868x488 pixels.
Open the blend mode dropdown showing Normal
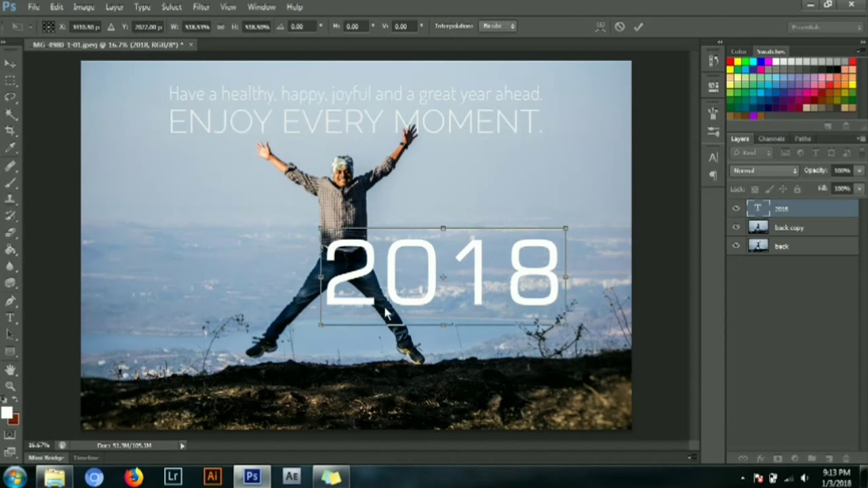pos(764,171)
